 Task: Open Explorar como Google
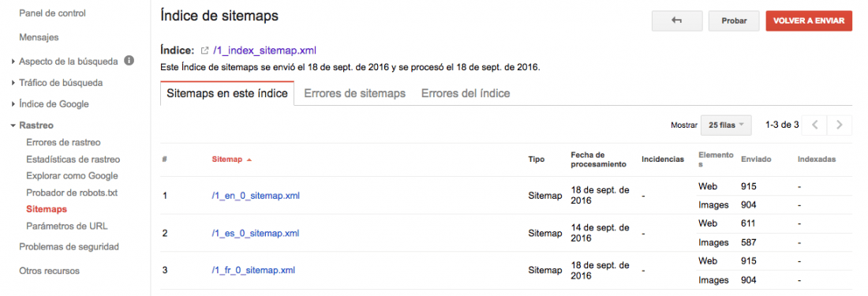coord(72,176)
